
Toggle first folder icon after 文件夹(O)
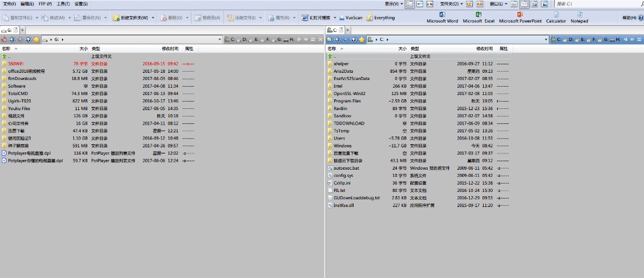(x=469, y=4)
